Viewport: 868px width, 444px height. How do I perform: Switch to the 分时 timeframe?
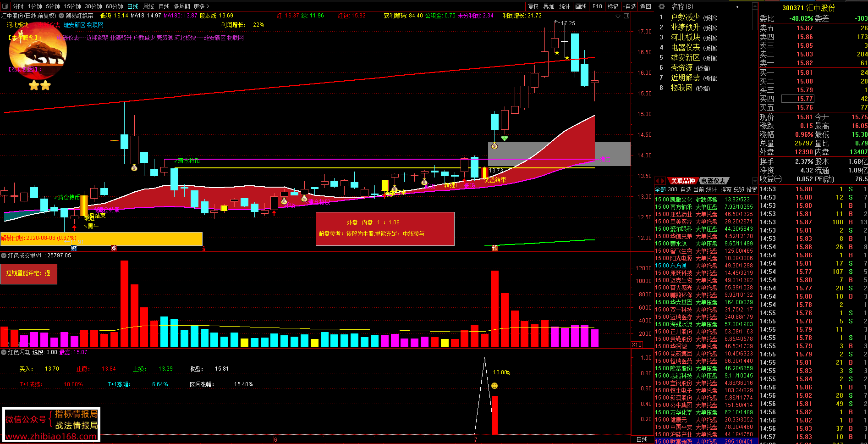click(18, 6)
